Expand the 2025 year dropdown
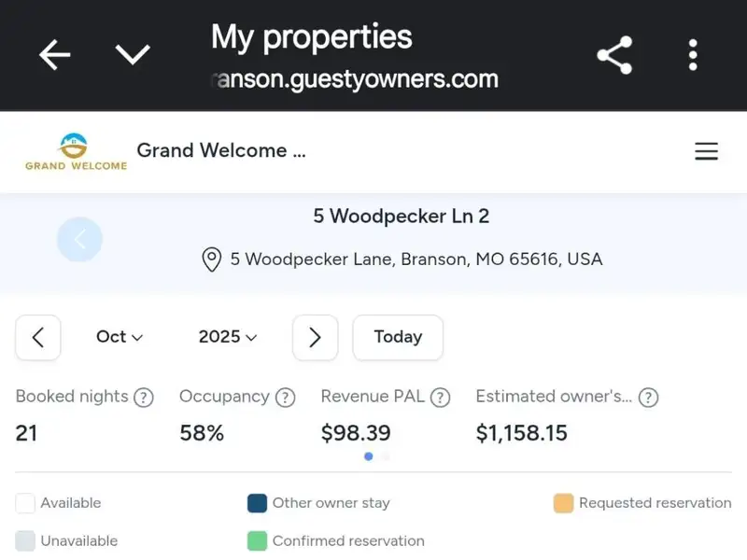 (x=228, y=337)
